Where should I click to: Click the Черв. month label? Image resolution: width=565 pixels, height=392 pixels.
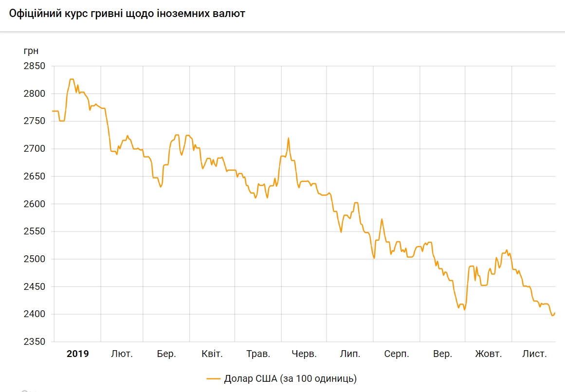tap(304, 354)
